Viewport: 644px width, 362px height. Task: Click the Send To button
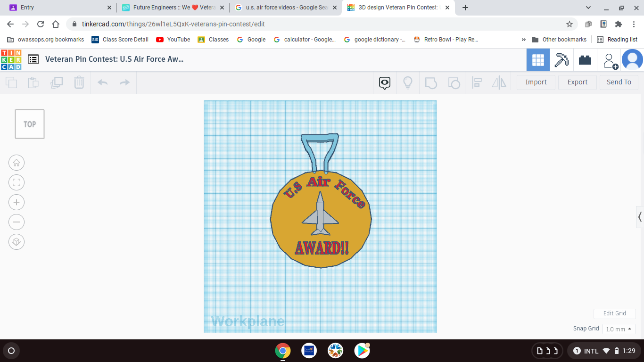[x=619, y=82]
